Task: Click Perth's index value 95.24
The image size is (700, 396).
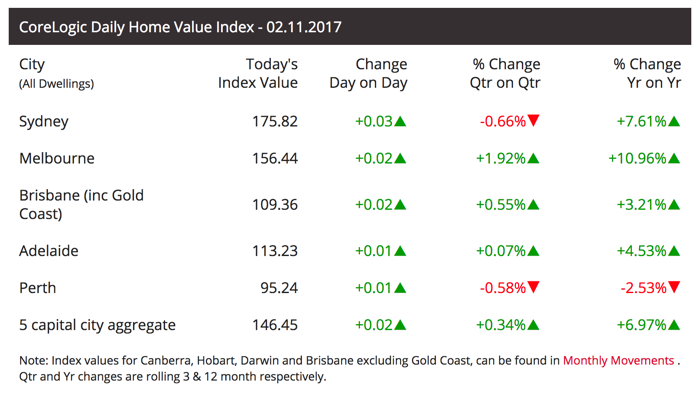Action: 279,288
